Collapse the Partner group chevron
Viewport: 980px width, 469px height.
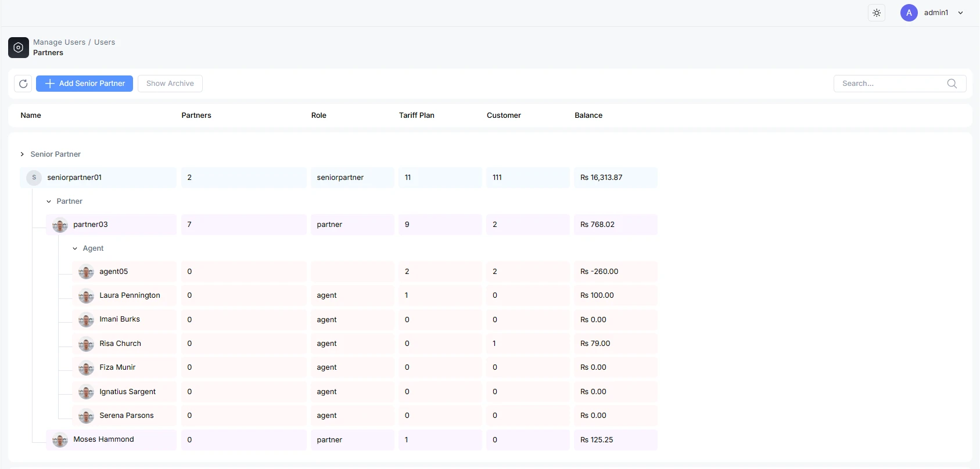[x=49, y=201]
